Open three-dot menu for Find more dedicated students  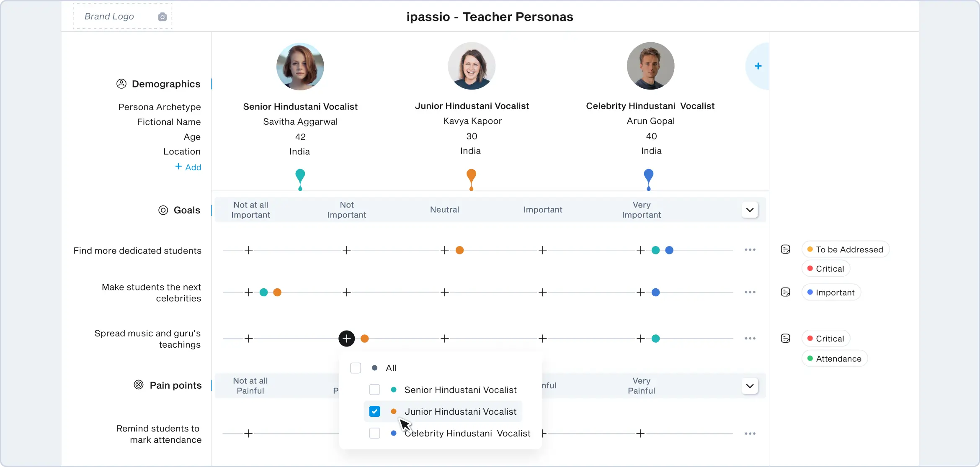(750, 250)
